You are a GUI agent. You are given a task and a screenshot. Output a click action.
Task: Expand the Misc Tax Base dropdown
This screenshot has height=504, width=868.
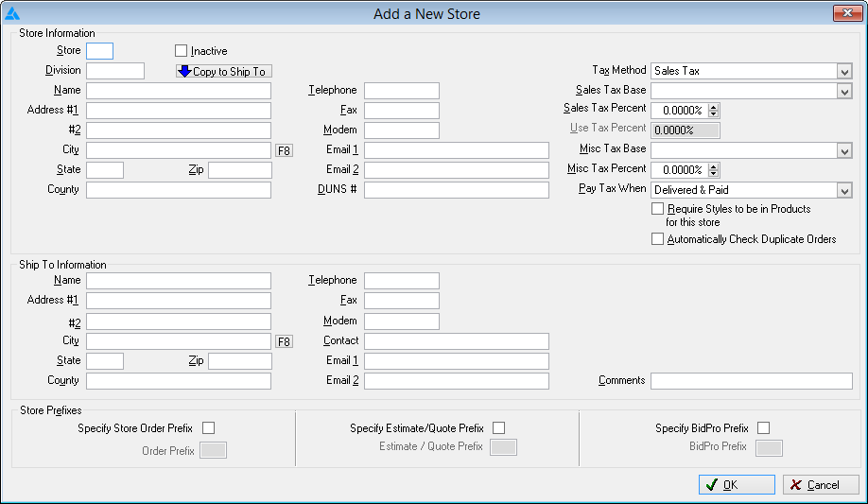844,150
